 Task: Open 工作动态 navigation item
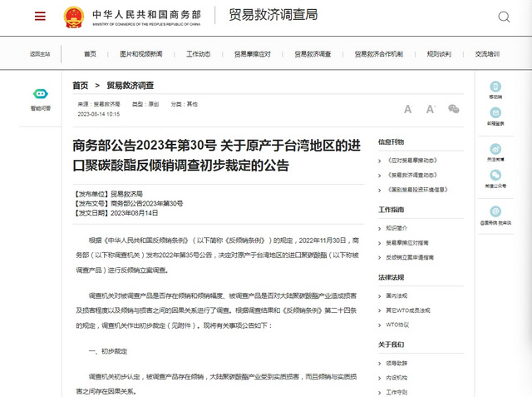[x=199, y=54]
